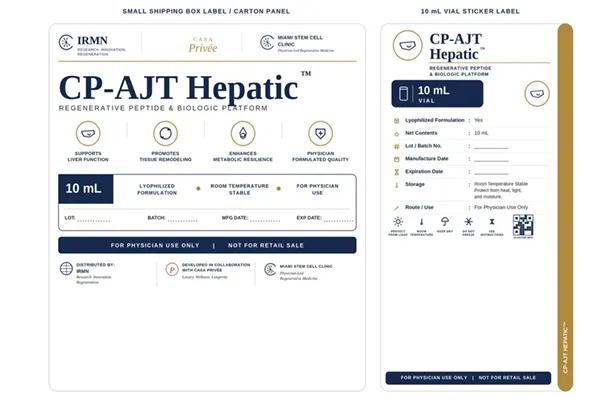602x402 pixels.
Task: Click the blank line after MFG DATE:
Action: click(x=265, y=220)
